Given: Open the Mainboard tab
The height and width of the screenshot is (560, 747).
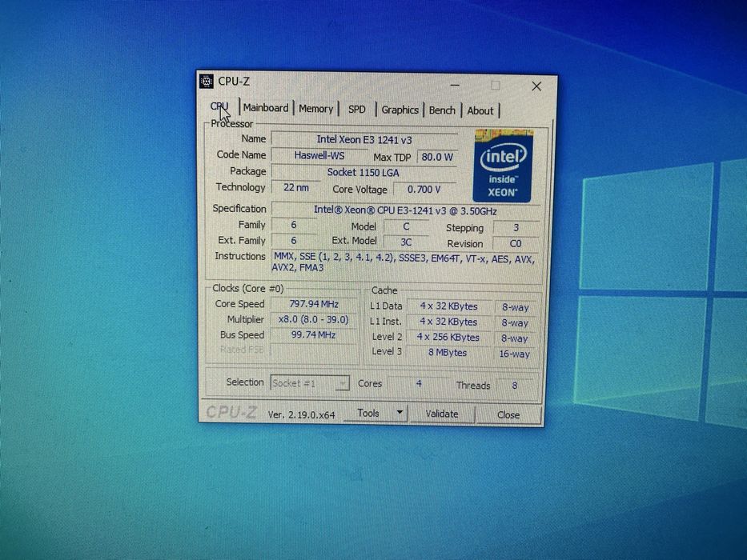Looking at the screenshot, I should (266, 108).
